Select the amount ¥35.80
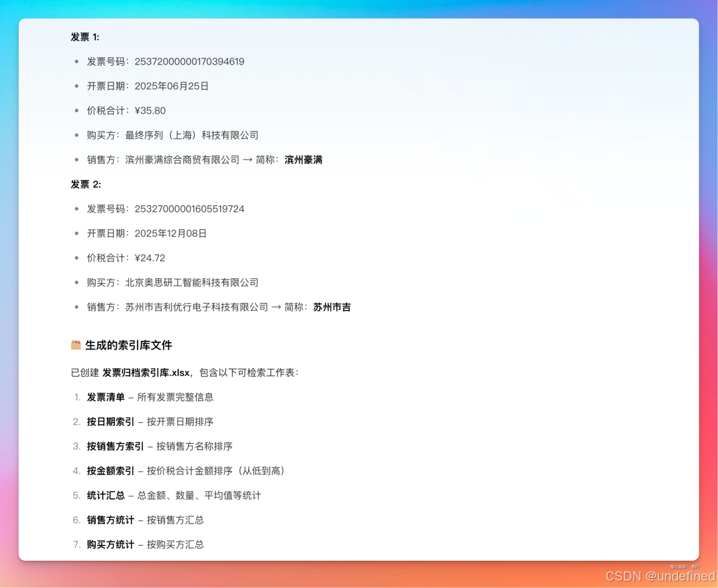This screenshot has width=718, height=588. 150,111
